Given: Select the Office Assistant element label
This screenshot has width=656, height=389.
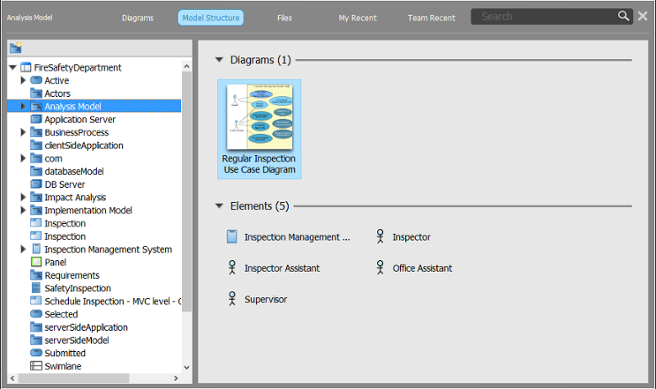Looking at the screenshot, I should [x=422, y=268].
